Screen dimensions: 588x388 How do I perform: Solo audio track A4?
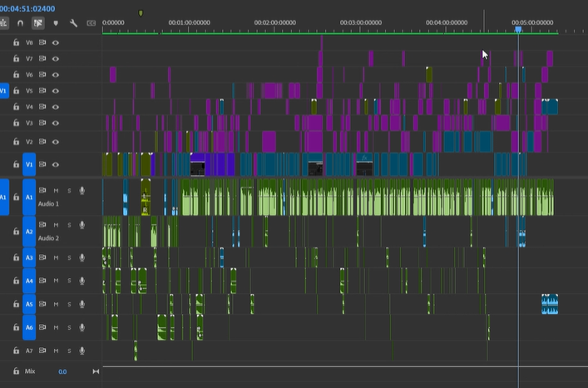click(x=69, y=281)
